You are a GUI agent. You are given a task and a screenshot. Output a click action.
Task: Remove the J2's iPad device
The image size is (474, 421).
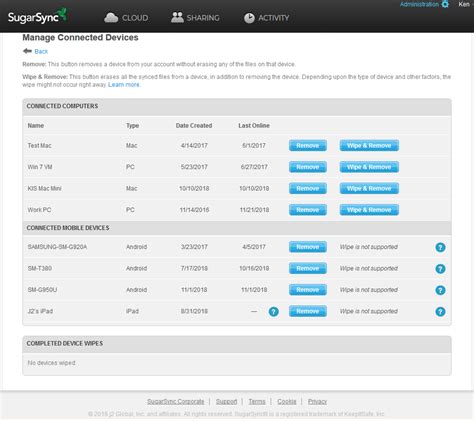(x=308, y=311)
